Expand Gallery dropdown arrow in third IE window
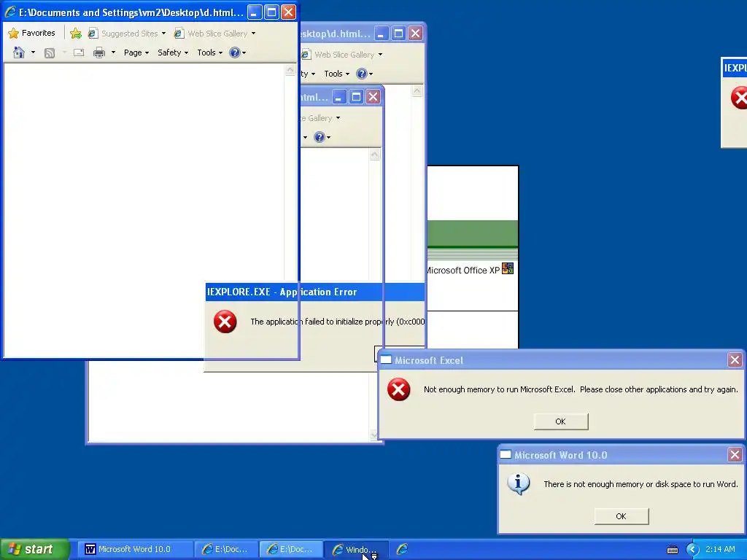Screen dimensions: 747x560 [x=338, y=118]
